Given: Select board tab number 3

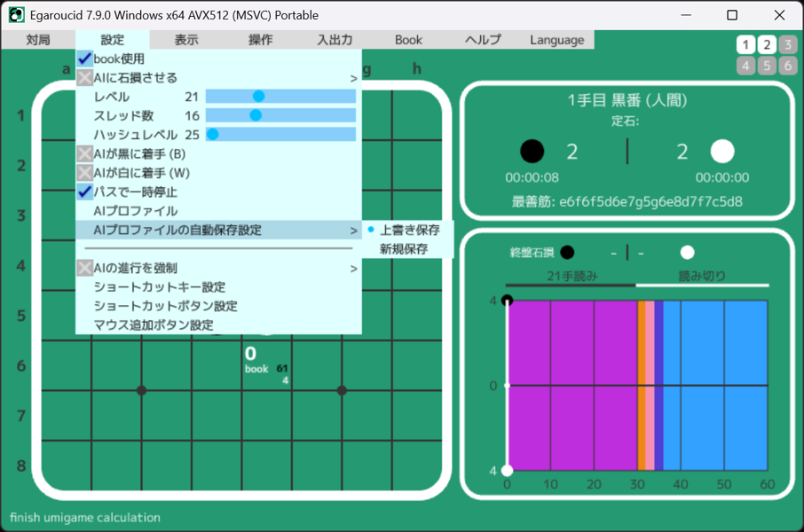Looking at the screenshot, I should 788,45.
